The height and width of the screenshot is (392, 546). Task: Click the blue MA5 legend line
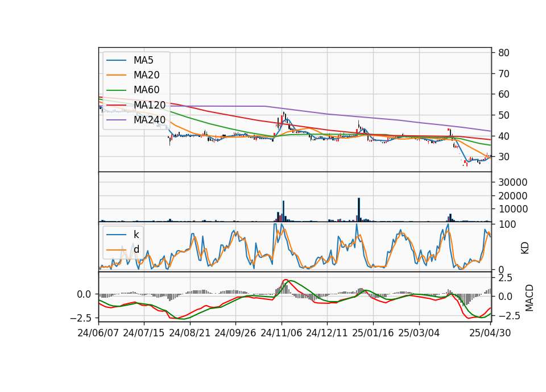[x=116, y=61]
